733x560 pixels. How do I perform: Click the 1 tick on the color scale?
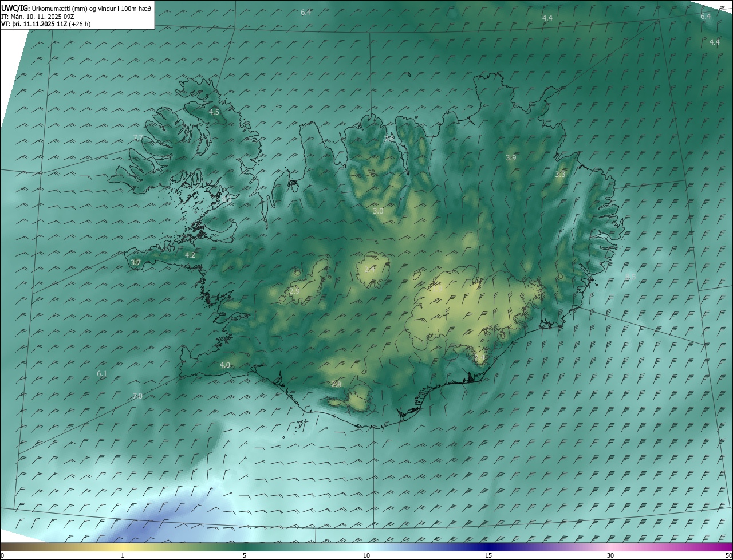tap(123, 555)
